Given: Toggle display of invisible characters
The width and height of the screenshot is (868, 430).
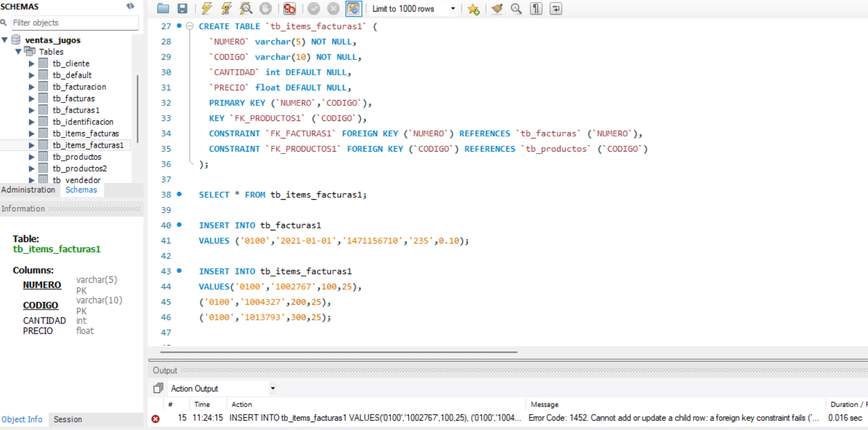Looking at the screenshot, I should point(536,8).
